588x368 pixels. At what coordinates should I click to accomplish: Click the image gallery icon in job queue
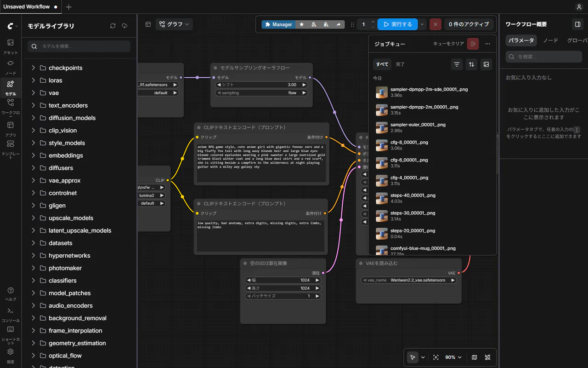486,64
